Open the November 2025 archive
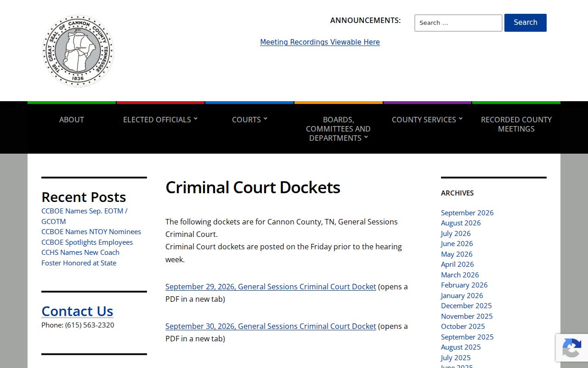The image size is (588, 368). click(467, 316)
